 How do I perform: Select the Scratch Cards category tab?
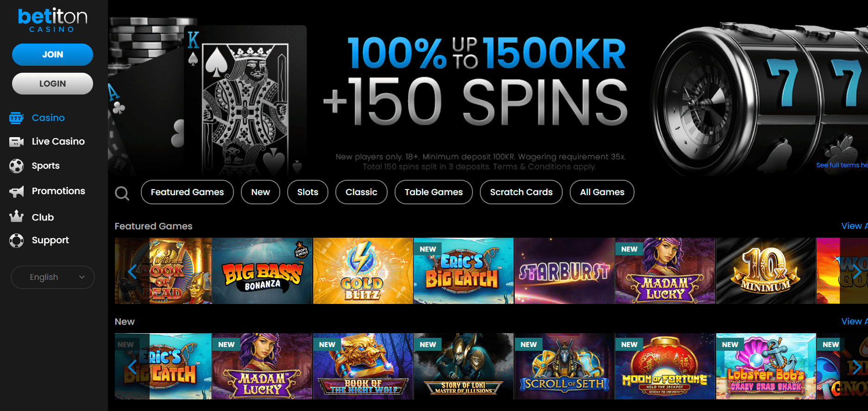521,192
